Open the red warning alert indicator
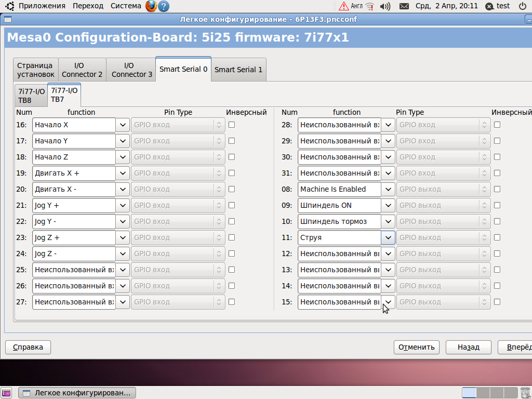The width and height of the screenshot is (532, 399). click(344, 6)
